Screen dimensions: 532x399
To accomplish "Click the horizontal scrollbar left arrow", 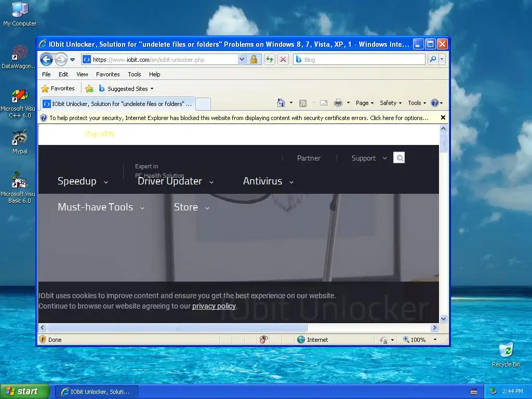I will [42, 327].
